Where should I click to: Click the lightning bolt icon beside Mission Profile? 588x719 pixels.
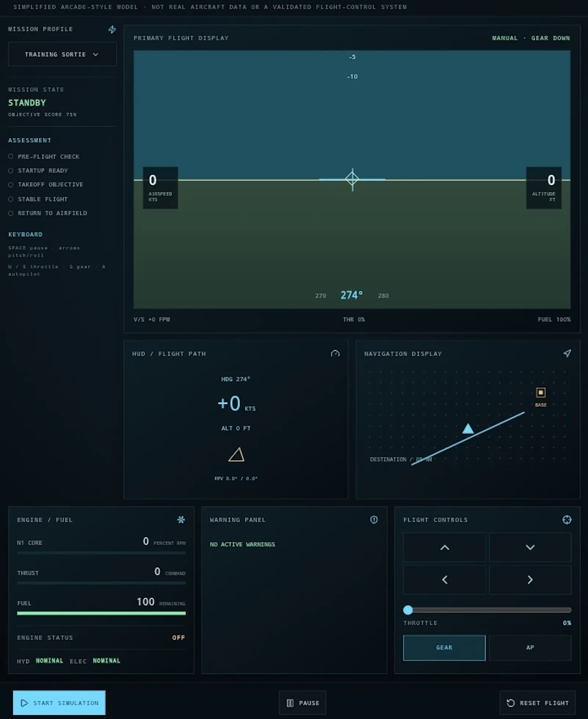pos(112,29)
